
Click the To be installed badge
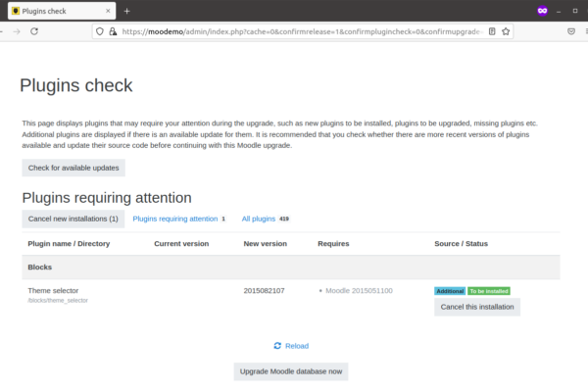[x=489, y=291]
